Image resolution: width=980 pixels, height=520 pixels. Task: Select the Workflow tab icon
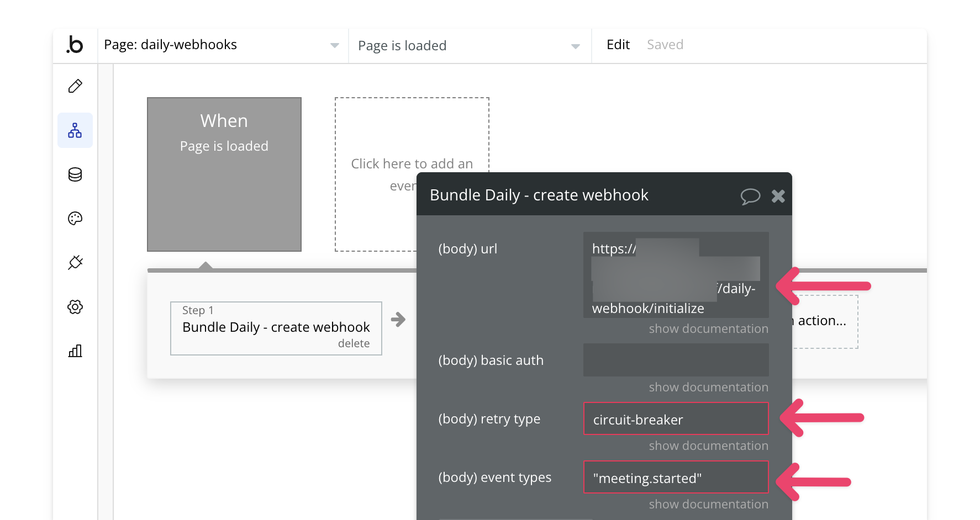click(75, 130)
